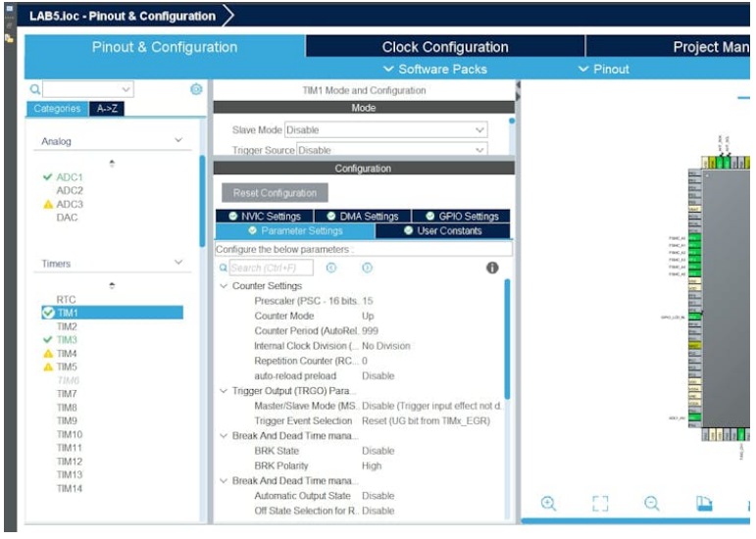
Task: Open the Software Packs menu
Action: (434, 70)
